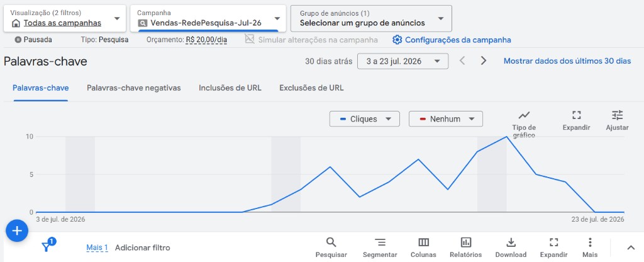Viewport: 644px width, 262px height.
Task: Open the date range dropdown
Action: [x=403, y=61]
